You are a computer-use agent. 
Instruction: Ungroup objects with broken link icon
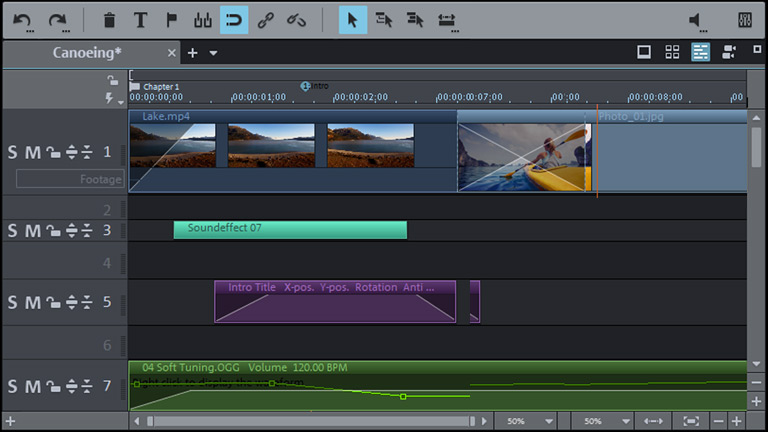296,20
